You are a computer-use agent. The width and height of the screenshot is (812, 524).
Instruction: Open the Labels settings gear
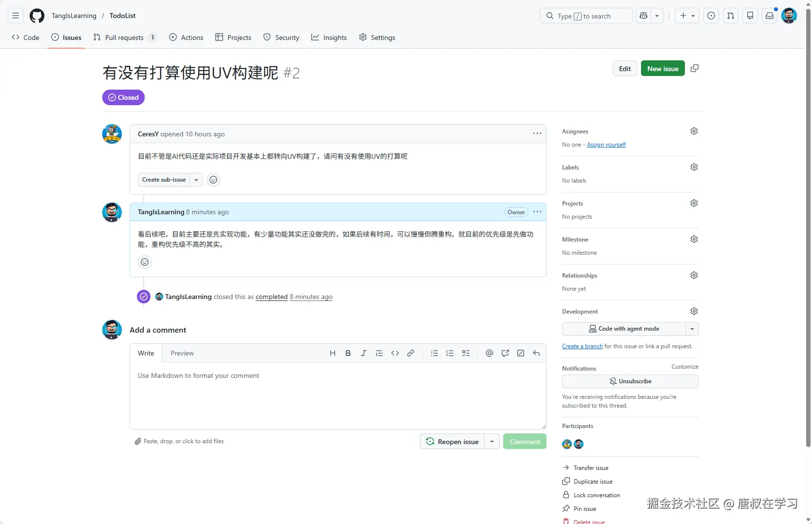[694, 167]
